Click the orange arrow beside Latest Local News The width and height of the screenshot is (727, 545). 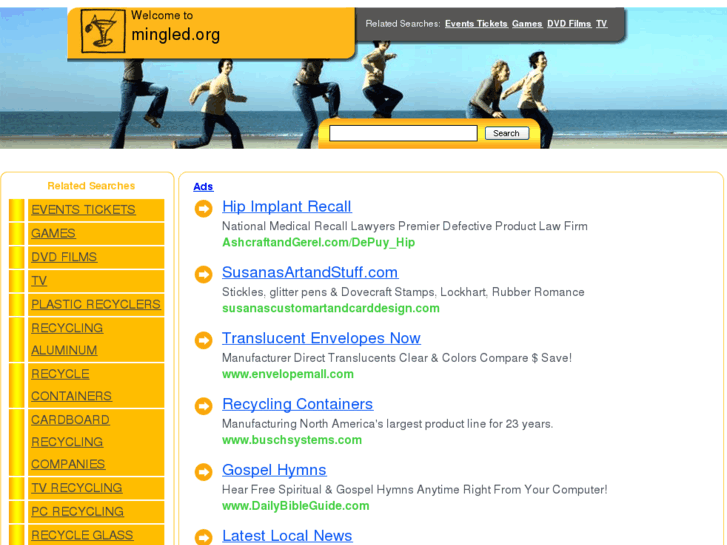tap(203, 537)
